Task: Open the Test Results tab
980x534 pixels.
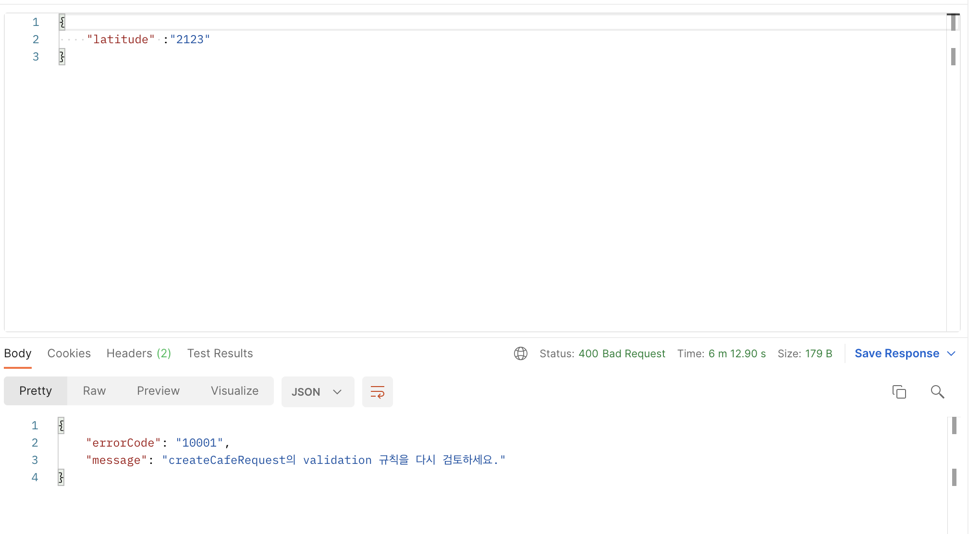Action: [220, 353]
